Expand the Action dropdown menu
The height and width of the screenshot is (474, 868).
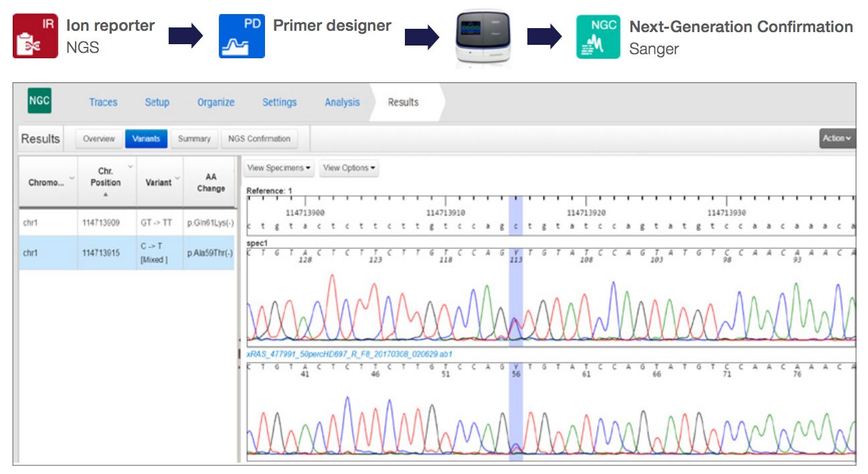tap(837, 139)
